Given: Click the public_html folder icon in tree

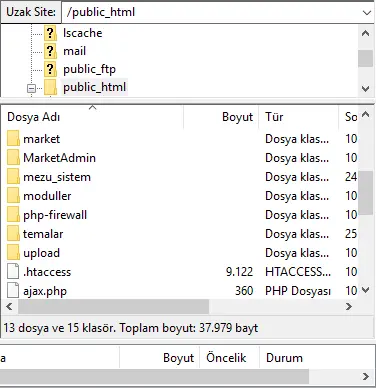Looking at the screenshot, I should [x=50, y=87].
